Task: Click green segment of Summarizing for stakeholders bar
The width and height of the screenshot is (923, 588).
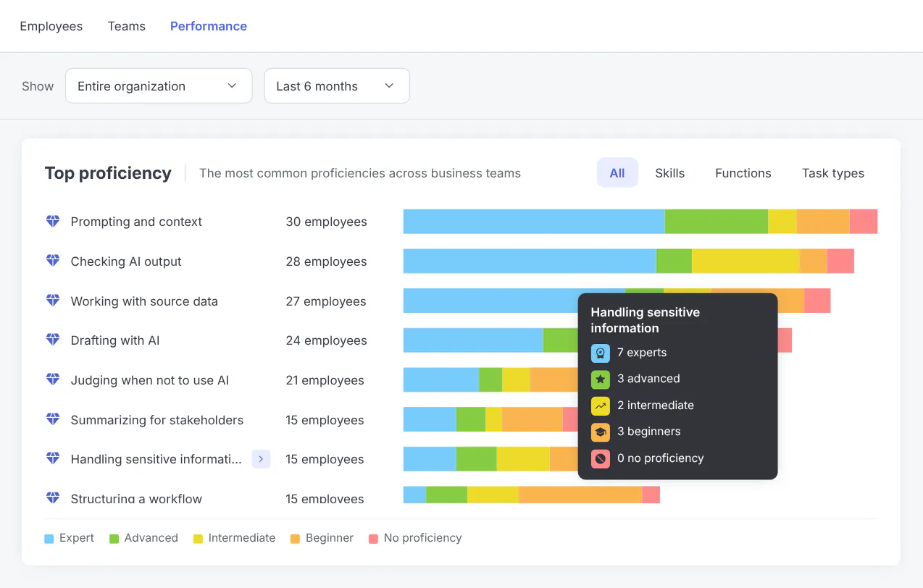Action: (471, 419)
